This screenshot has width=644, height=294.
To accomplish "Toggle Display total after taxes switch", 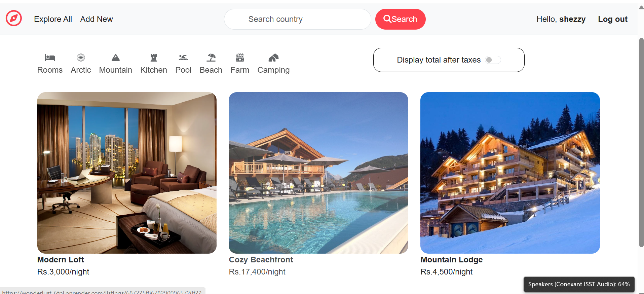I will tap(493, 60).
